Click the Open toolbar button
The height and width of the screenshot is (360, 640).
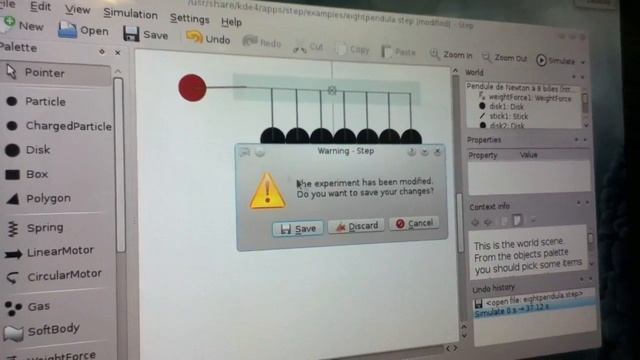click(83, 30)
